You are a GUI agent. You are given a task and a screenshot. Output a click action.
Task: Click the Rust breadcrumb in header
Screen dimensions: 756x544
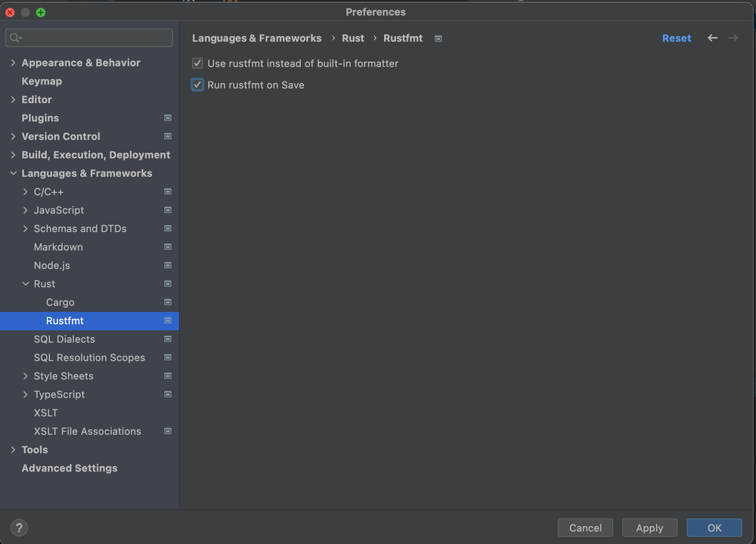coord(353,38)
